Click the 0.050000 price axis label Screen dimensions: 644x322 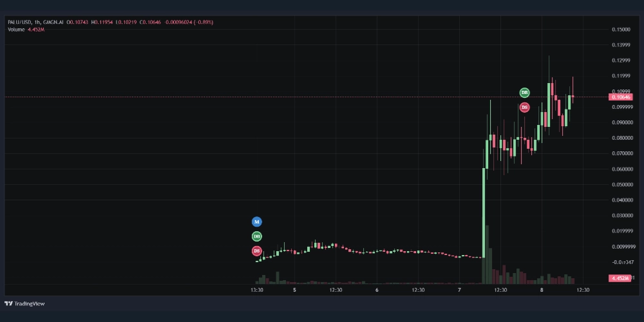tap(621, 185)
